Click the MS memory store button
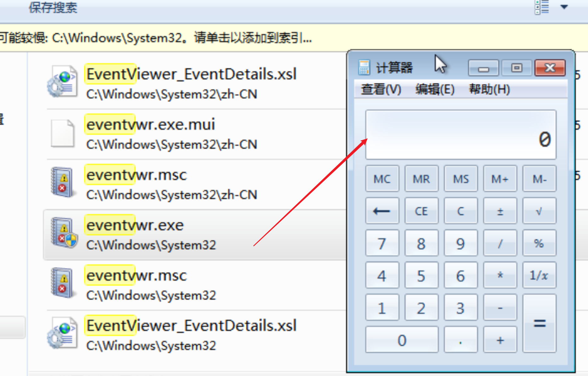Screen dimensions: 588x376 coord(461,179)
